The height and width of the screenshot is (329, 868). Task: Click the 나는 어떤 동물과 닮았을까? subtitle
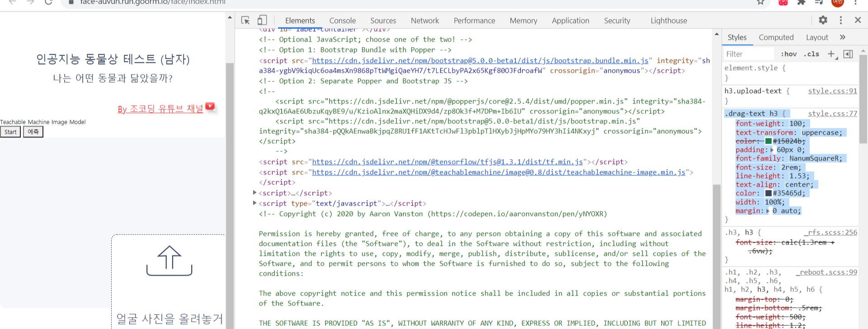click(113, 78)
